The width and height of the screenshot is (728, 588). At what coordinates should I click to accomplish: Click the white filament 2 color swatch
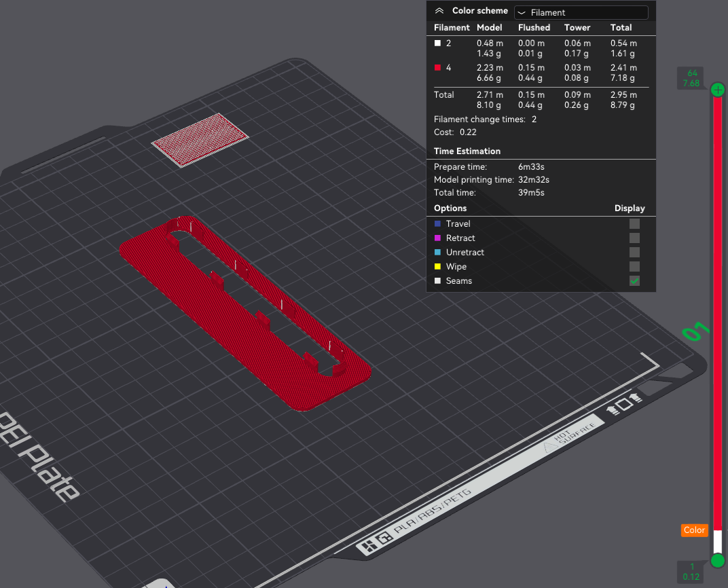[x=438, y=43]
